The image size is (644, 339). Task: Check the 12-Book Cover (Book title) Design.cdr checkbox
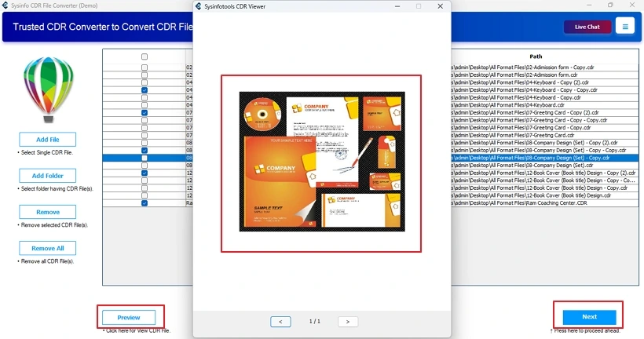tap(145, 195)
